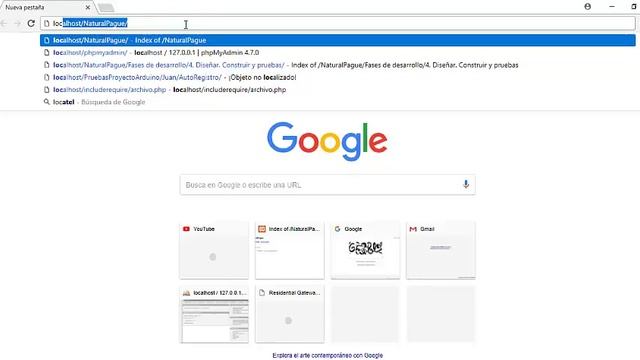
Task: Open a new tab with the new-tab button
Action: pyautogui.click(x=106, y=8)
